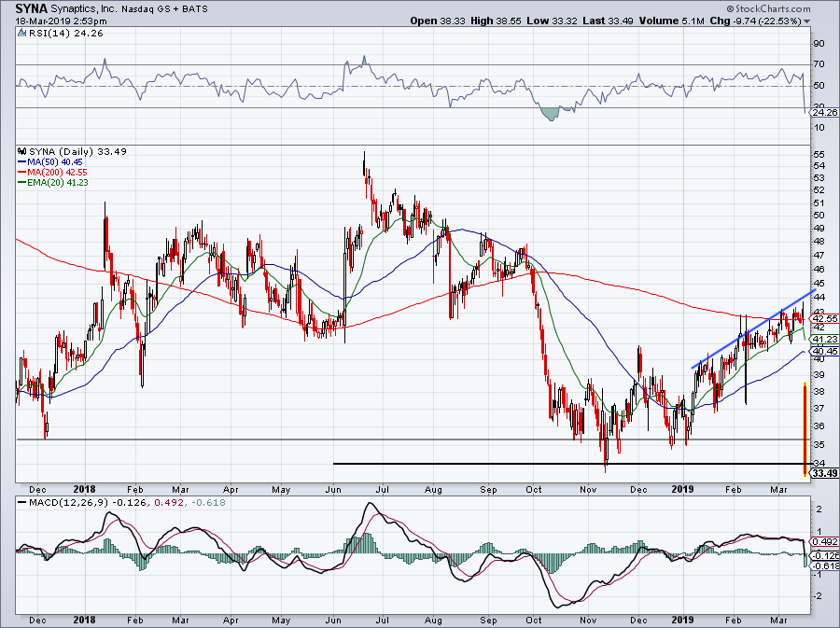Click the SYNA (Daily) 33.49 legend label

coord(77,151)
